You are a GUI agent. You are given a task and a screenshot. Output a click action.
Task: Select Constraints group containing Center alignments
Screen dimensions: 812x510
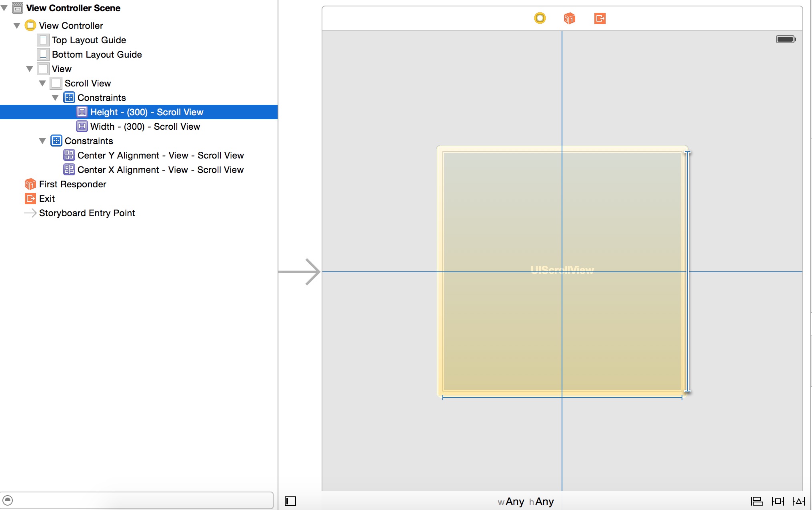click(139, 141)
